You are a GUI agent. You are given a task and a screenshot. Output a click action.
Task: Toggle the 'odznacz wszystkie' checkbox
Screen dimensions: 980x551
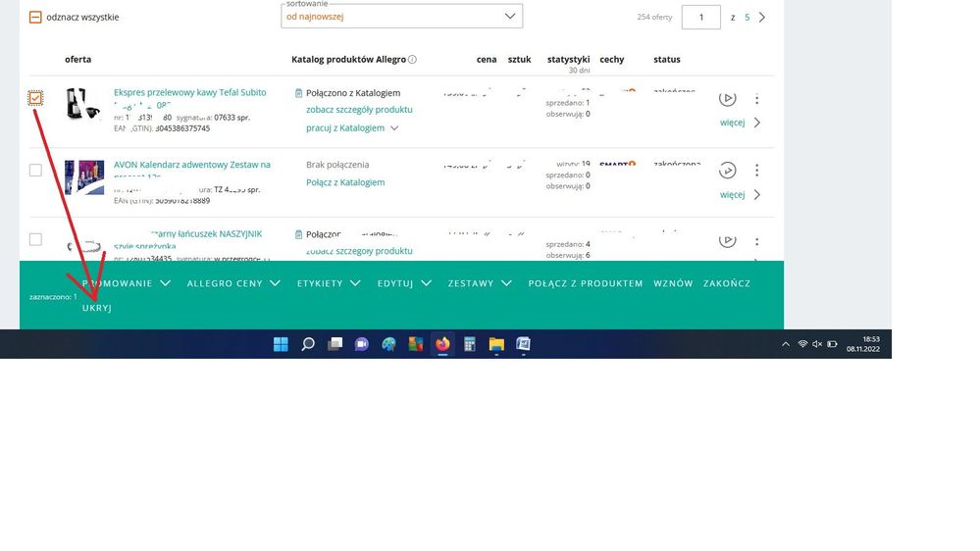(x=35, y=17)
